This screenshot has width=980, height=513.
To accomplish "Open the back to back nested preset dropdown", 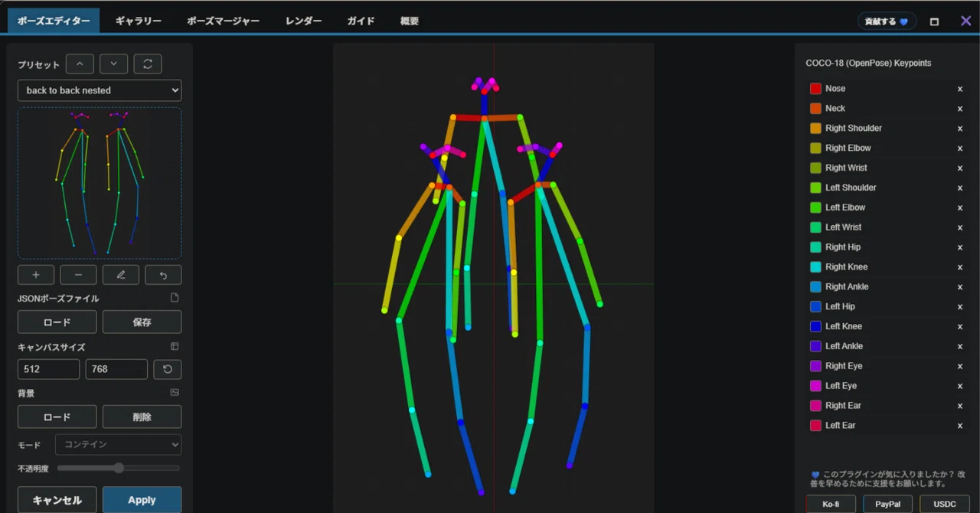I will pyautogui.click(x=100, y=90).
